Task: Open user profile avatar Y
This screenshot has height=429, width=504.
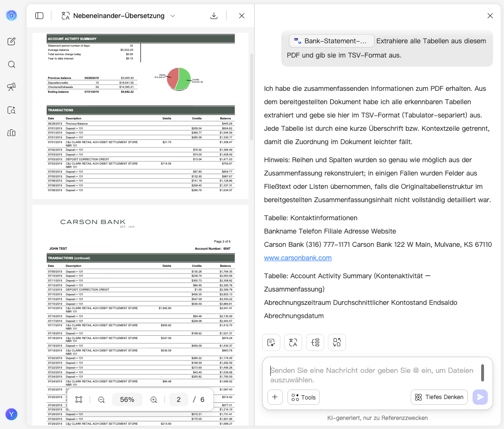Action: coord(11,414)
